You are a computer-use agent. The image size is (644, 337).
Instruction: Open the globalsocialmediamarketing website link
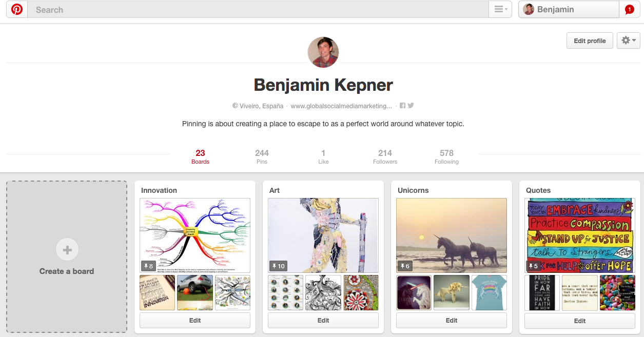pyautogui.click(x=341, y=106)
